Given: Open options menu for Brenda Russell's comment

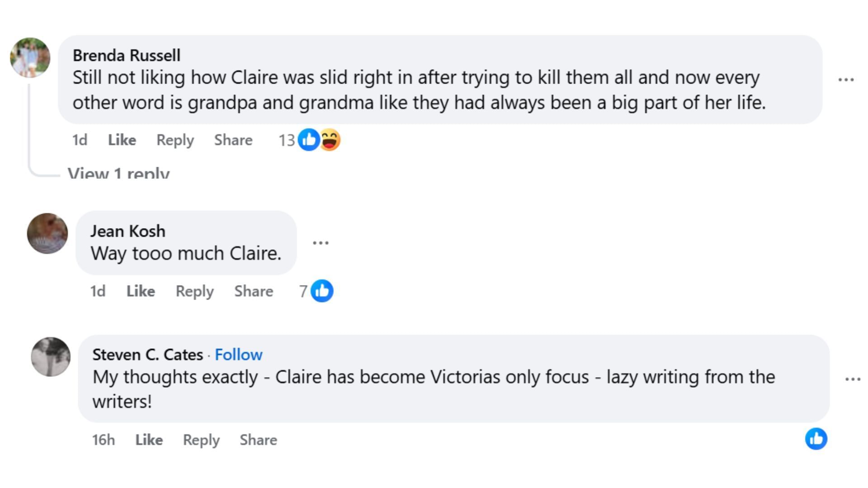Looking at the screenshot, I should point(845,80).
